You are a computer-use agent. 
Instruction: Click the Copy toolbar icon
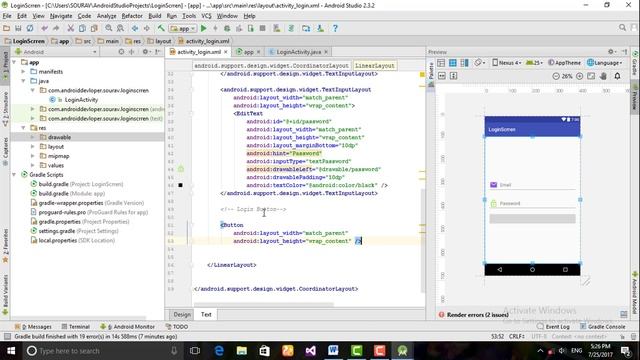(82, 28)
